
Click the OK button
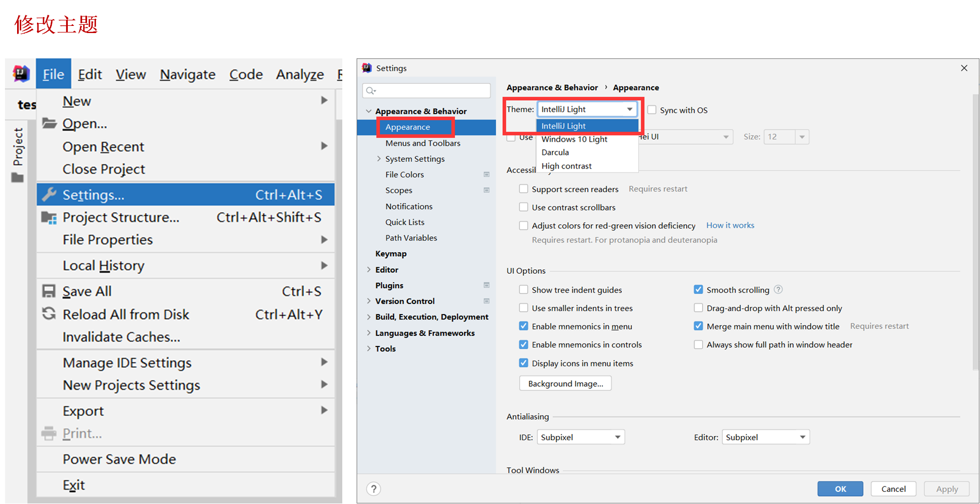pos(840,489)
